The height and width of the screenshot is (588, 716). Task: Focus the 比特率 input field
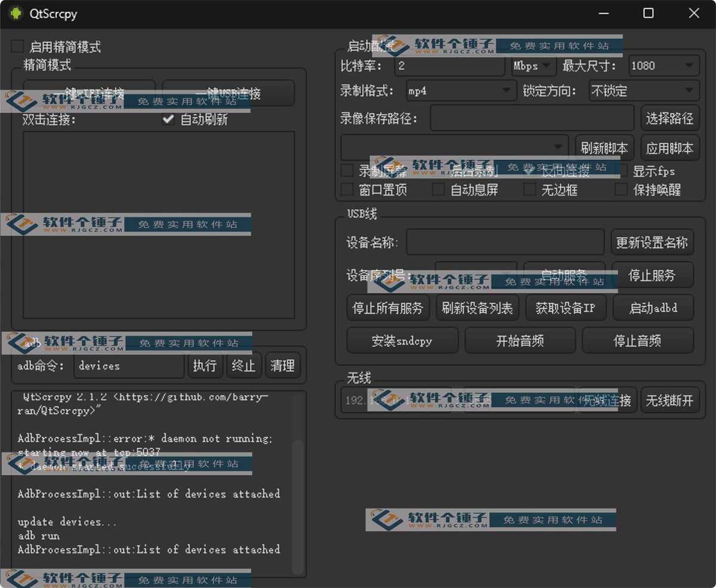tap(449, 66)
